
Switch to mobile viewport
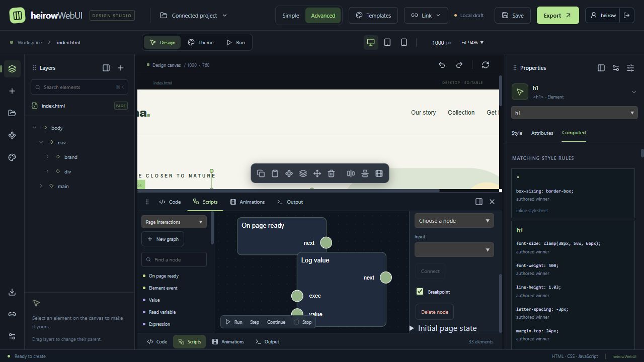click(x=404, y=43)
